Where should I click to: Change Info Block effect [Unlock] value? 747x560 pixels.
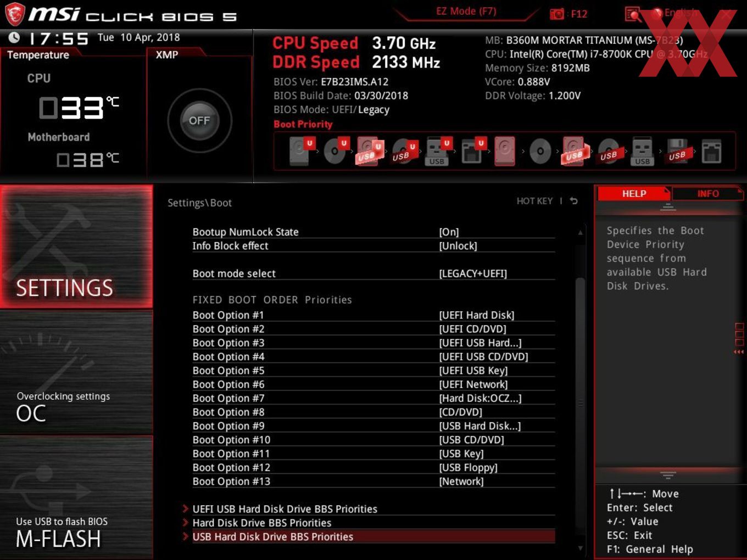click(458, 246)
